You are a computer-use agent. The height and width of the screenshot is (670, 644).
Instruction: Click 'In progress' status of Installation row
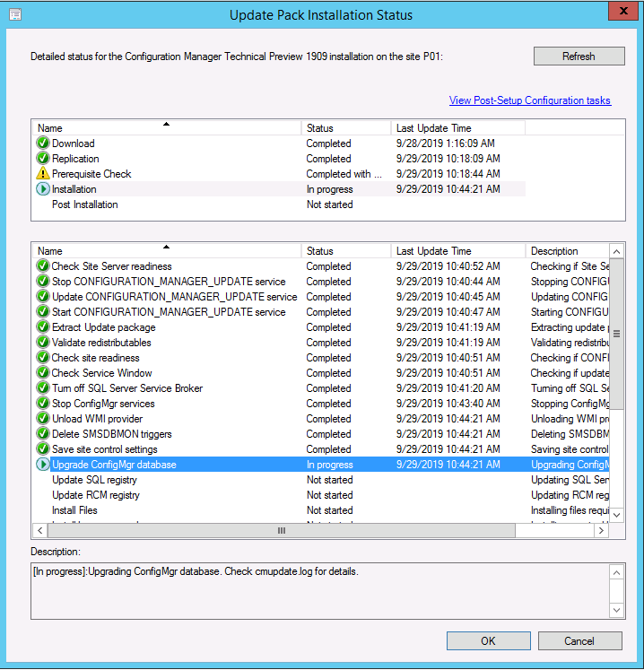(329, 189)
